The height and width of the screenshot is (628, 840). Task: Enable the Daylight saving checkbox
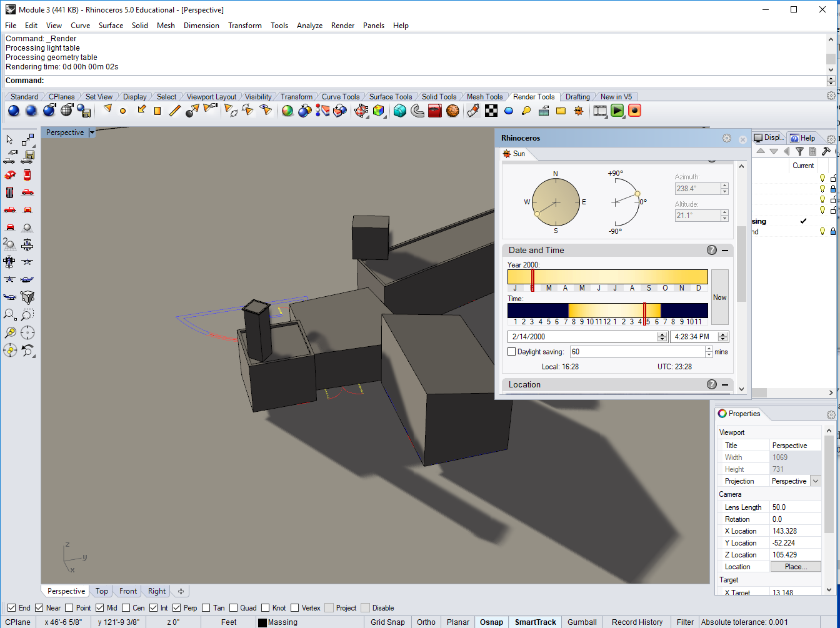pyautogui.click(x=512, y=352)
